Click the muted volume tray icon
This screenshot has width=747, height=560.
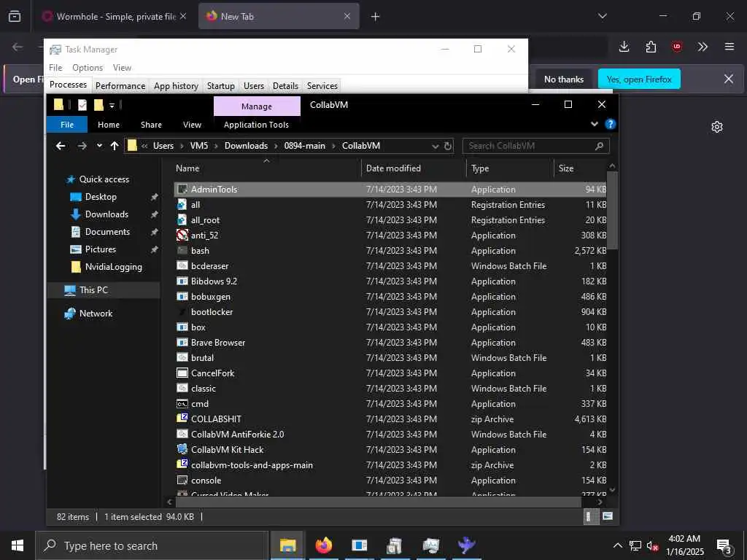pos(652,545)
